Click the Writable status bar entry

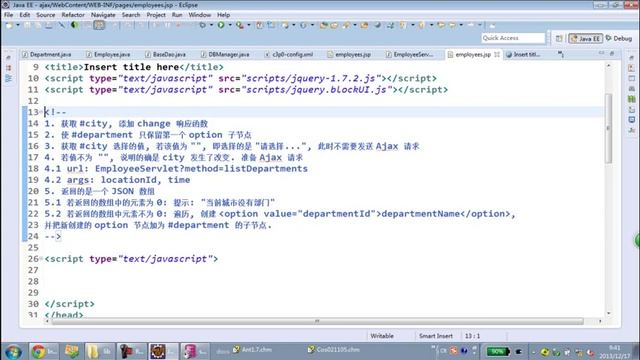click(x=382, y=336)
